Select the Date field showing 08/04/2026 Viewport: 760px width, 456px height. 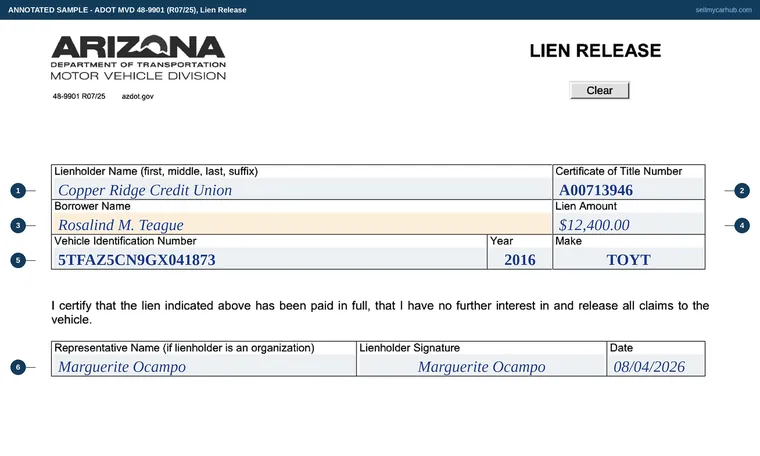click(656, 366)
